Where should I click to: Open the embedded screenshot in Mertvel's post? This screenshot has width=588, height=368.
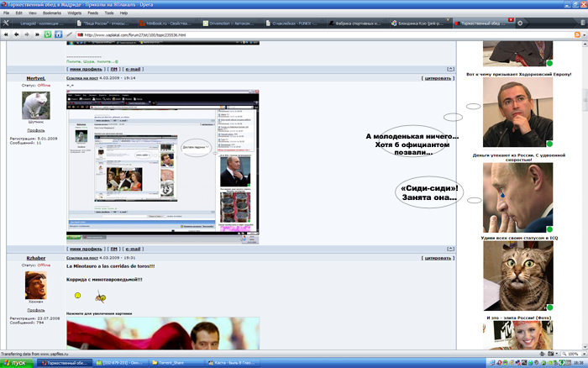(x=163, y=162)
